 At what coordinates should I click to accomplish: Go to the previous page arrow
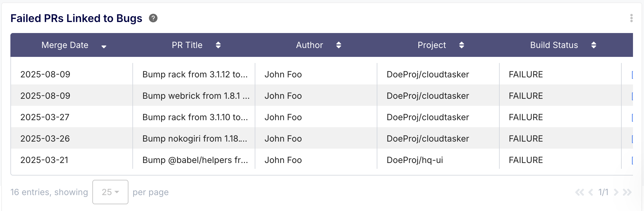[x=591, y=192]
